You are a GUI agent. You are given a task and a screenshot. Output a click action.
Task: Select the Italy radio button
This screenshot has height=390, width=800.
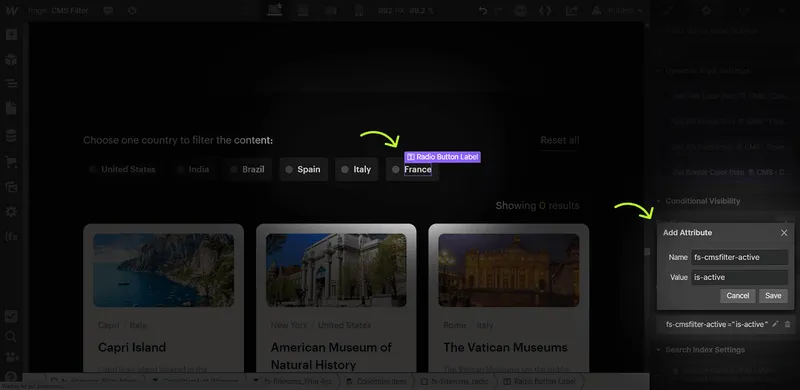(345, 169)
